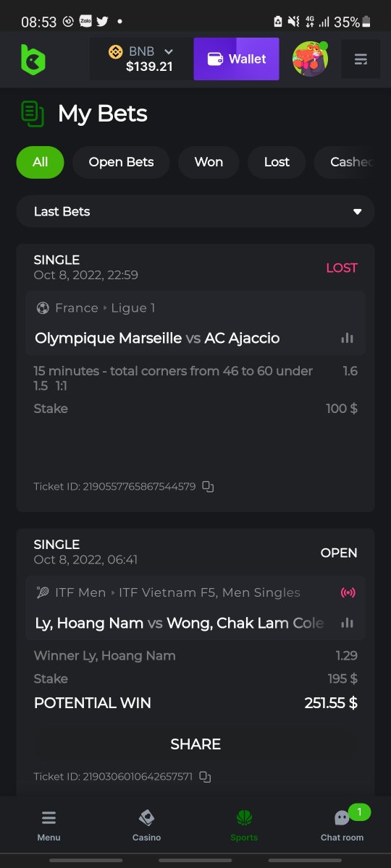Select the All bets filter
391x868 pixels.
point(40,162)
